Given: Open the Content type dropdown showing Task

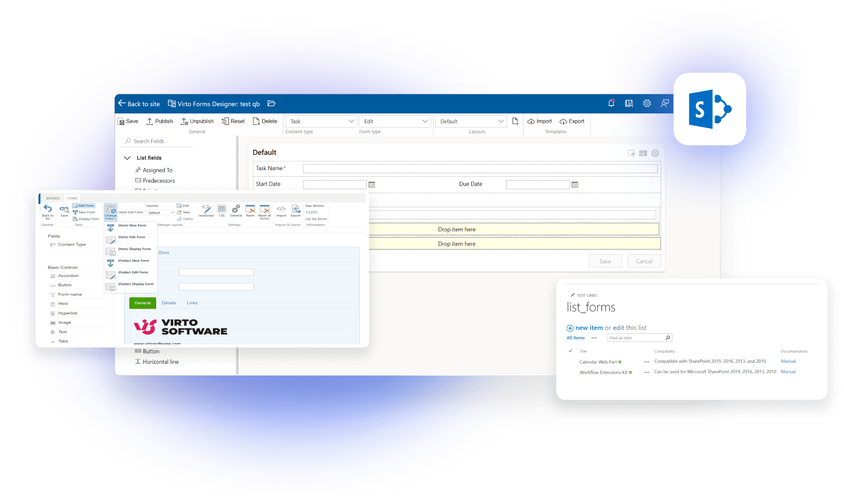Looking at the screenshot, I should 320,121.
